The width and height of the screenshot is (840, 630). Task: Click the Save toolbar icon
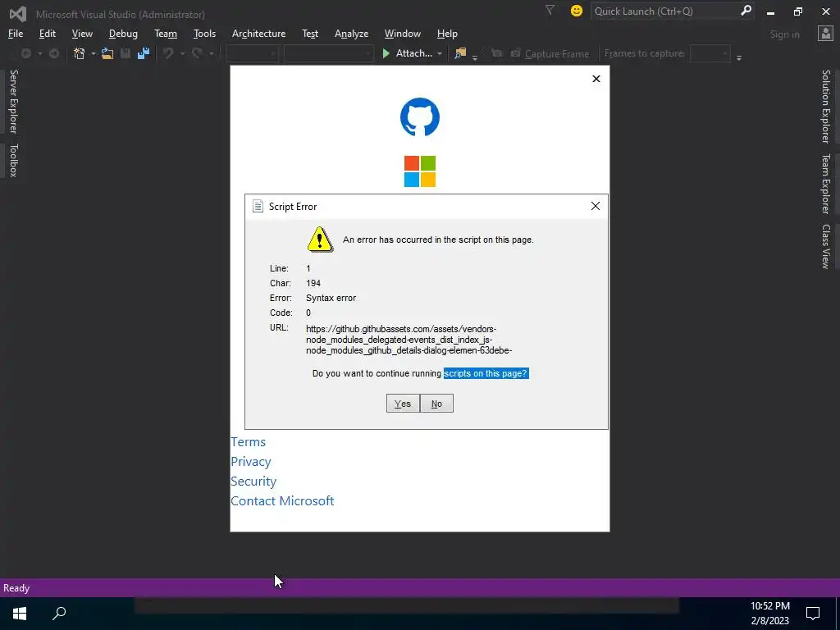[x=126, y=53]
